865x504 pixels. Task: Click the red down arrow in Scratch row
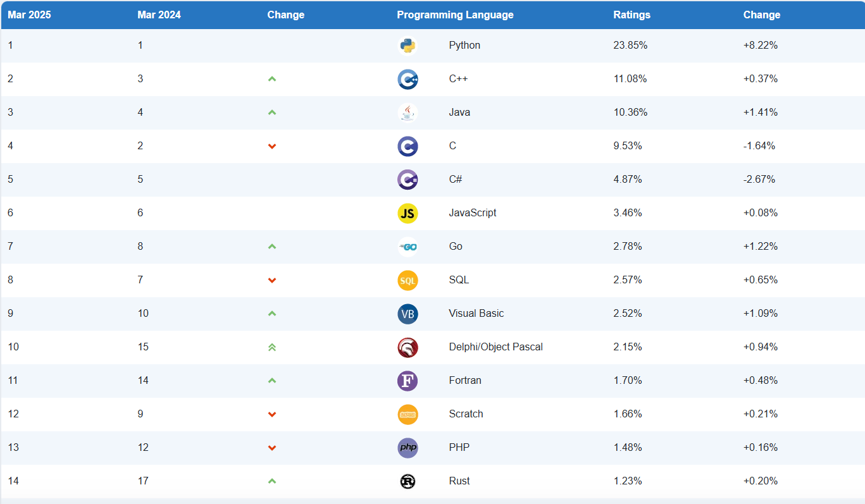pos(272,414)
